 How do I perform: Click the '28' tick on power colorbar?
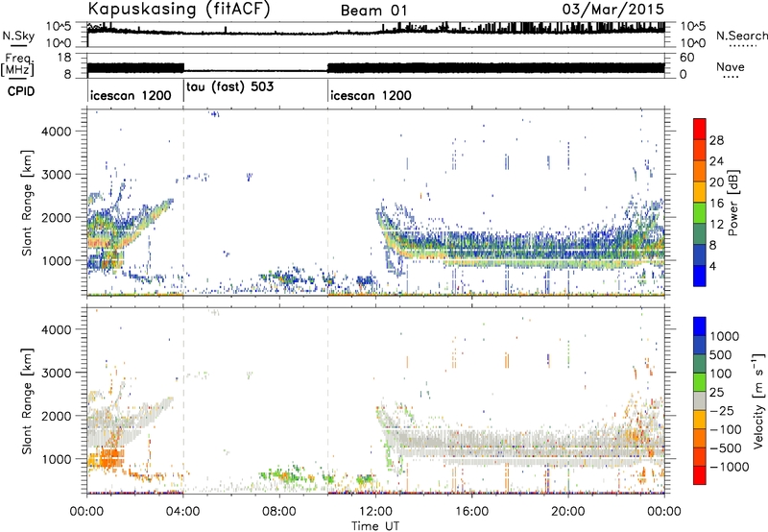coord(716,140)
